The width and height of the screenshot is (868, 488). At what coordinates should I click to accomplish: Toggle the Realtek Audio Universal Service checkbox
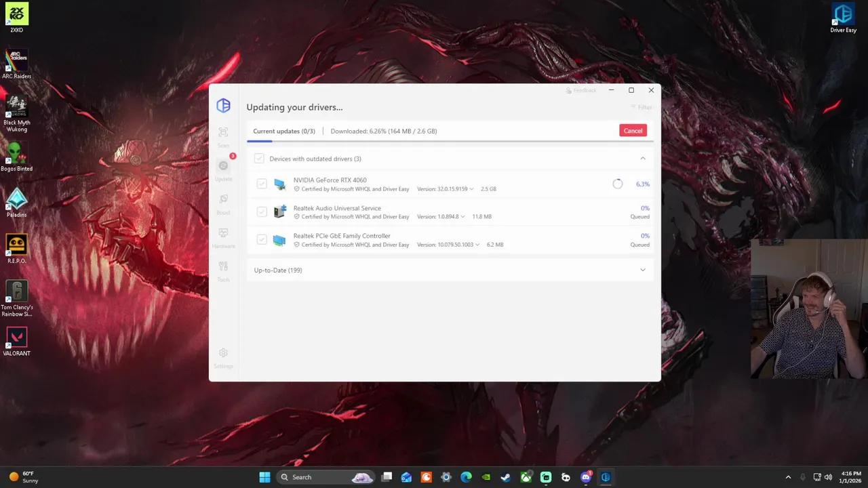point(262,212)
